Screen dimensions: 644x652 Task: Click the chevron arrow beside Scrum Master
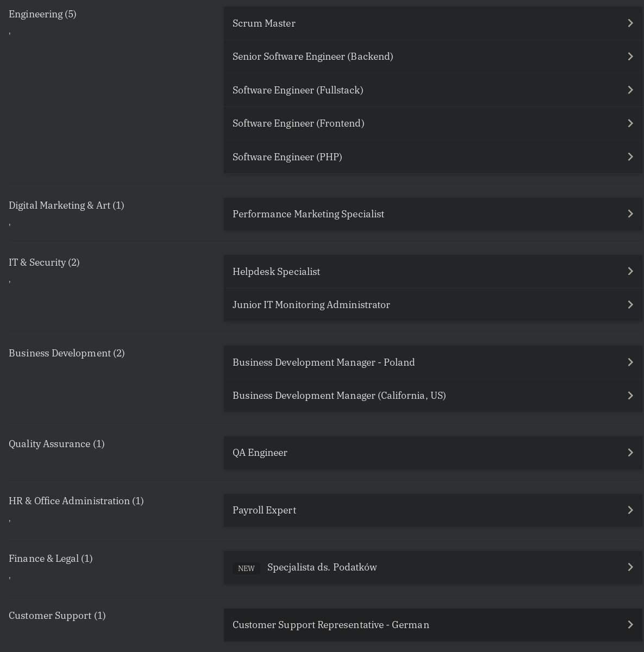click(x=630, y=23)
